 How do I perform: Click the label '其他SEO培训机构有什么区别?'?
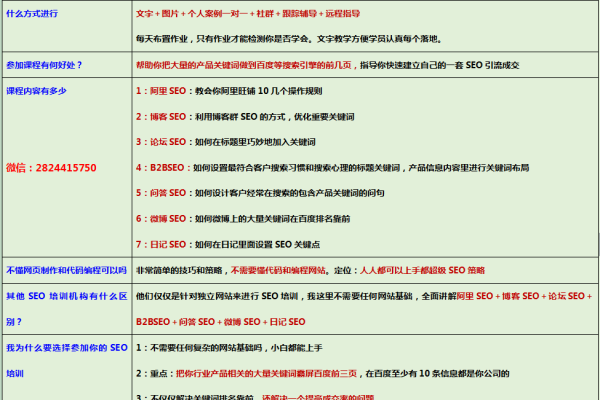point(67,309)
